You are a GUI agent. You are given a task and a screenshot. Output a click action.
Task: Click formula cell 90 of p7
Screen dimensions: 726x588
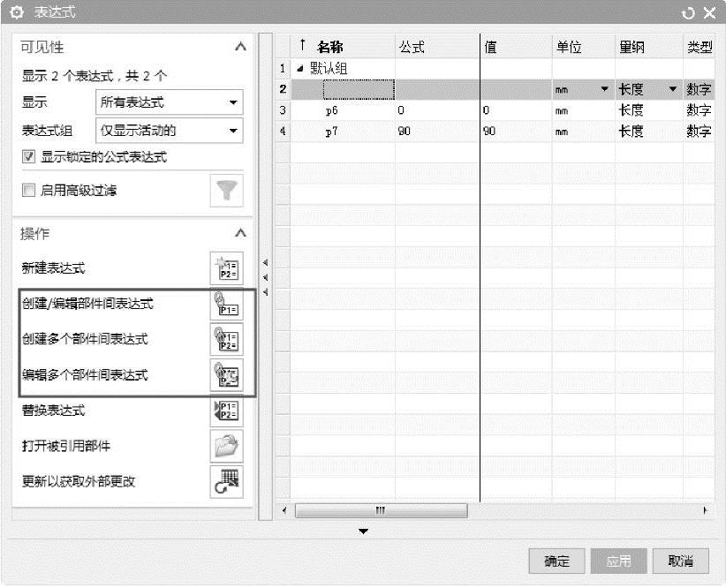(437, 132)
